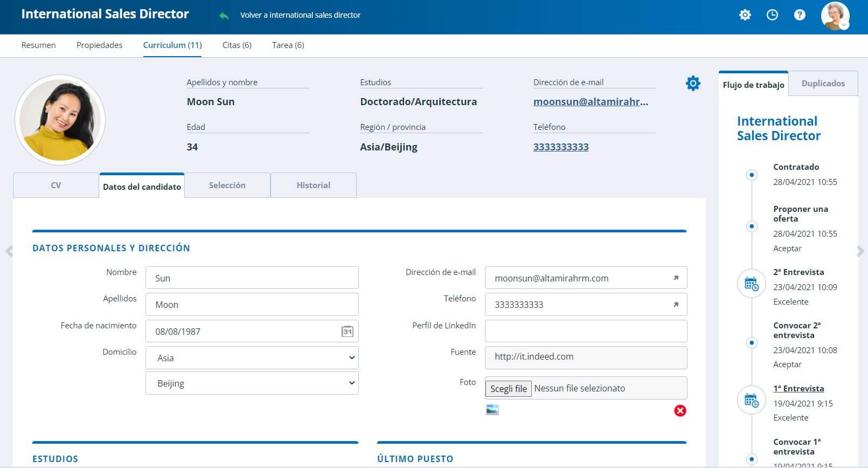
Task: Switch to Resumen tab
Action: 38,45
